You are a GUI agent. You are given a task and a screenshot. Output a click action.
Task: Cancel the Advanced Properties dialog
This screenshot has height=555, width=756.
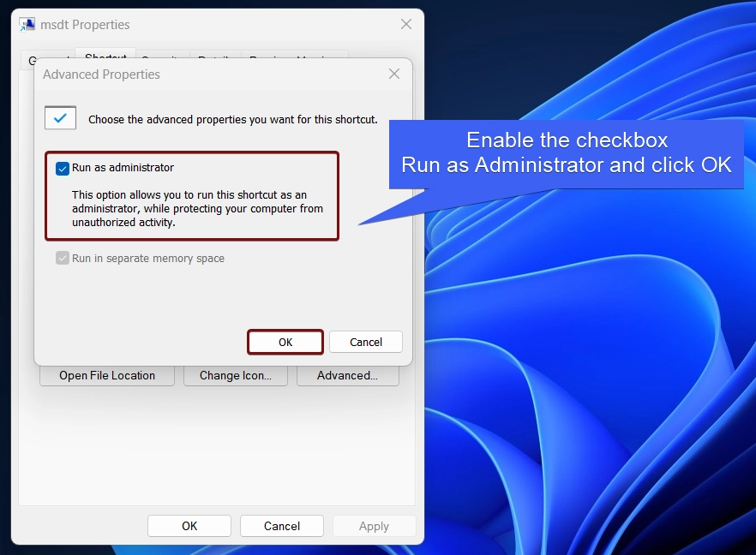point(366,342)
